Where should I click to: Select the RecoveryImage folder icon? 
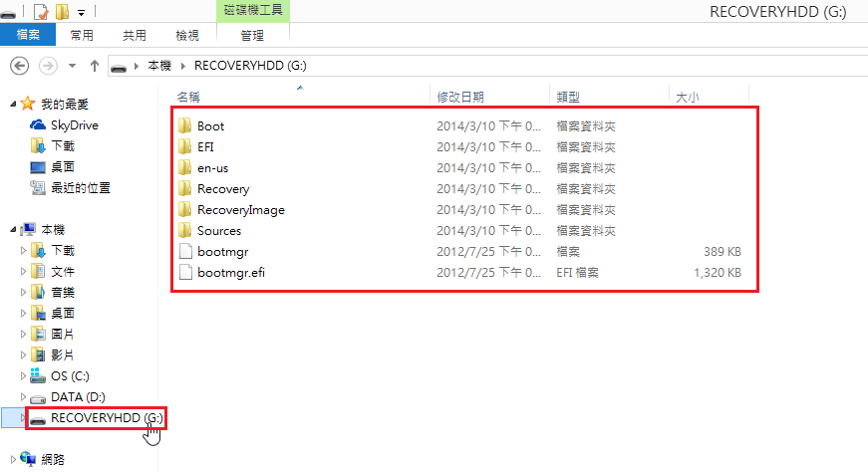(x=184, y=210)
